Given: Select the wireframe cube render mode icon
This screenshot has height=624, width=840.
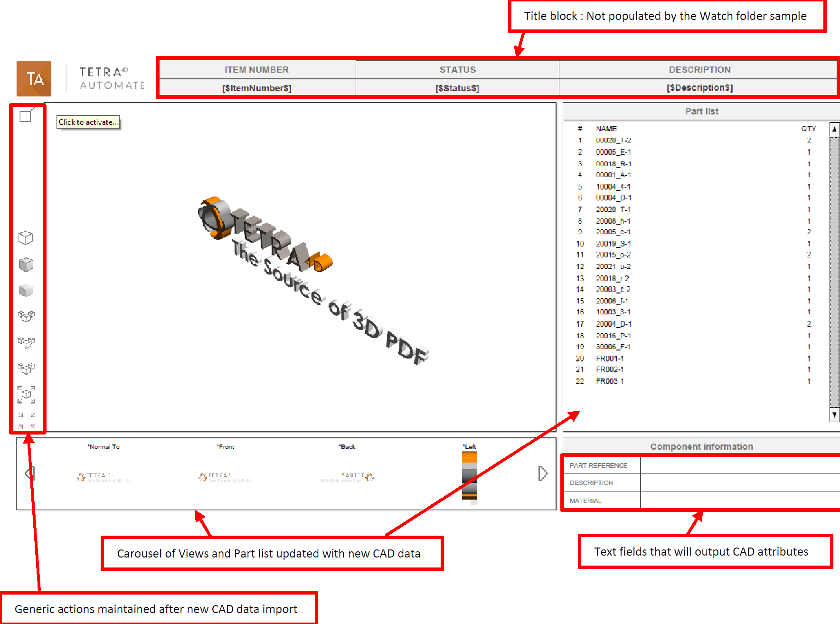Looking at the screenshot, I should pos(26,238).
